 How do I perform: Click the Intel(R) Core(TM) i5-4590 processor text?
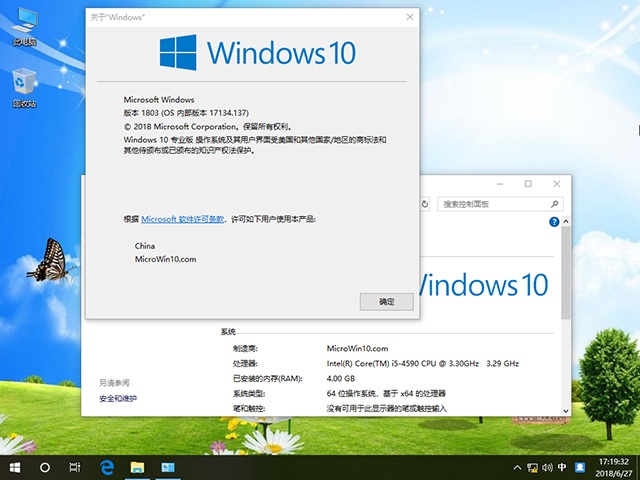[422, 363]
